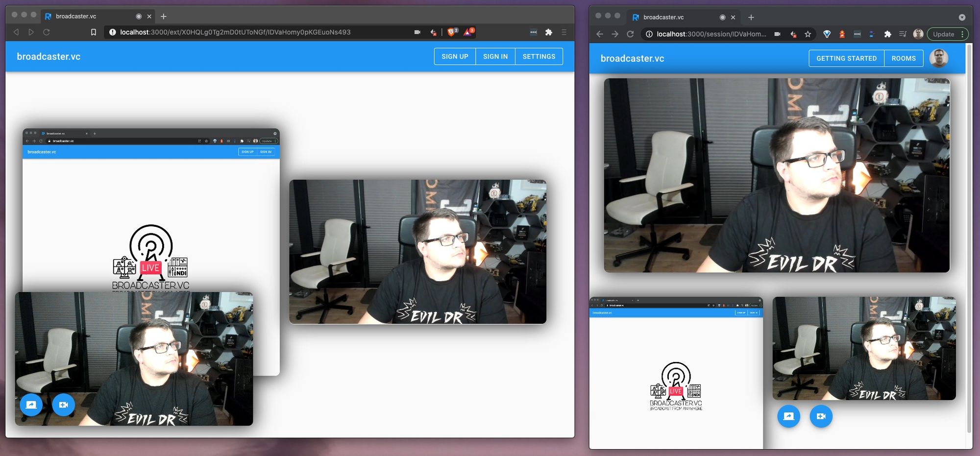Bookmark the page with the star icon
Image resolution: width=980 pixels, height=456 pixels.
808,34
